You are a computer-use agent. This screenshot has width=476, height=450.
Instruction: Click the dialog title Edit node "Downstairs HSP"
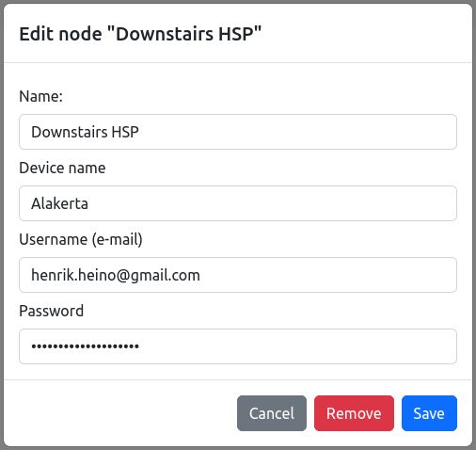click(140, 34)
